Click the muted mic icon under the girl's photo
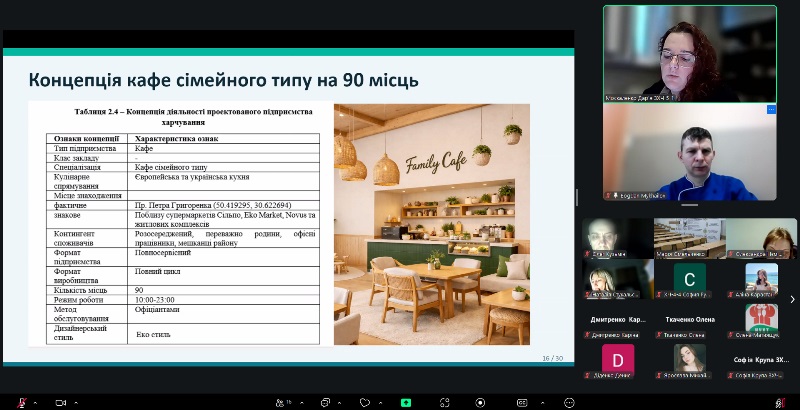Screen dimensions: 800x410 click(x=659, y=375)
